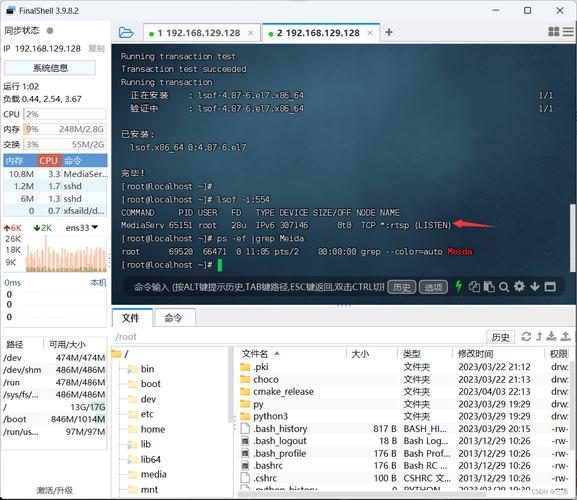
Task: Select the root / folder in tree
Action: (x=121, y=354)
